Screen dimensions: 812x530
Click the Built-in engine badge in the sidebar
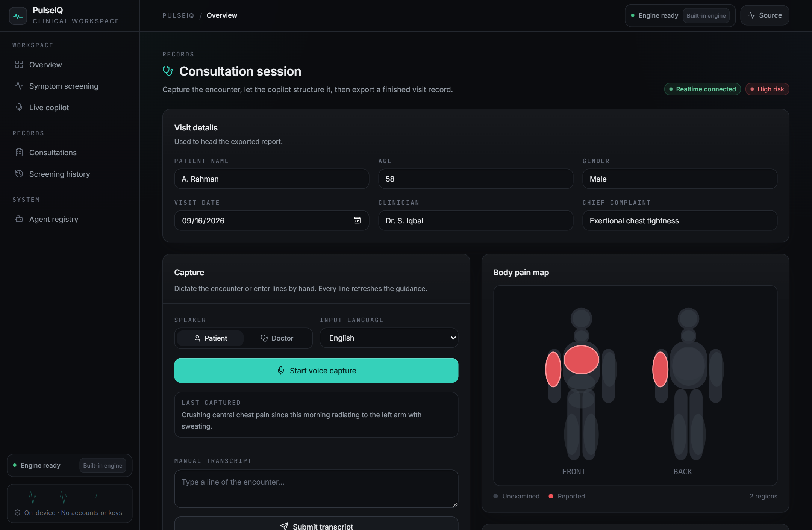[x=103, y=465]
